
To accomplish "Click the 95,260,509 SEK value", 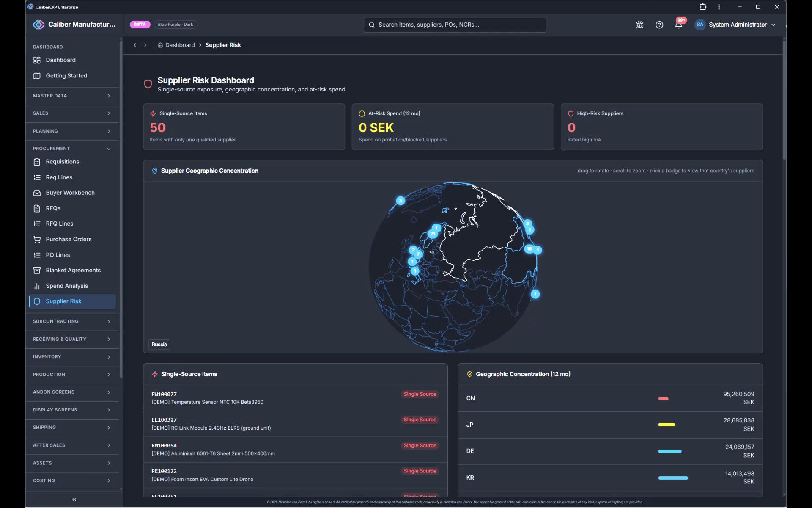I will 738,398.
